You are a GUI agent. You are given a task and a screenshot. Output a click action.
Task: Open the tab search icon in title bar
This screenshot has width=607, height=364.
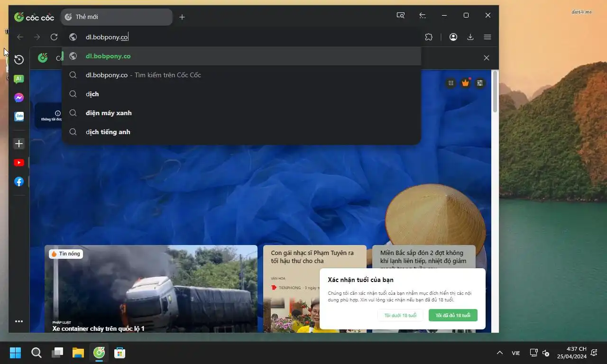pos(401,16)
